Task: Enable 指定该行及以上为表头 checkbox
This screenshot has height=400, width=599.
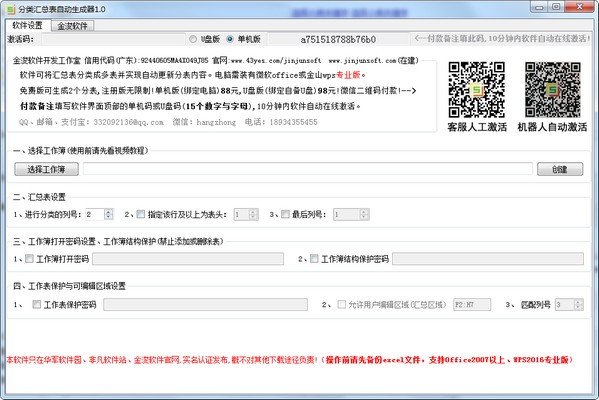Action: 141,214
